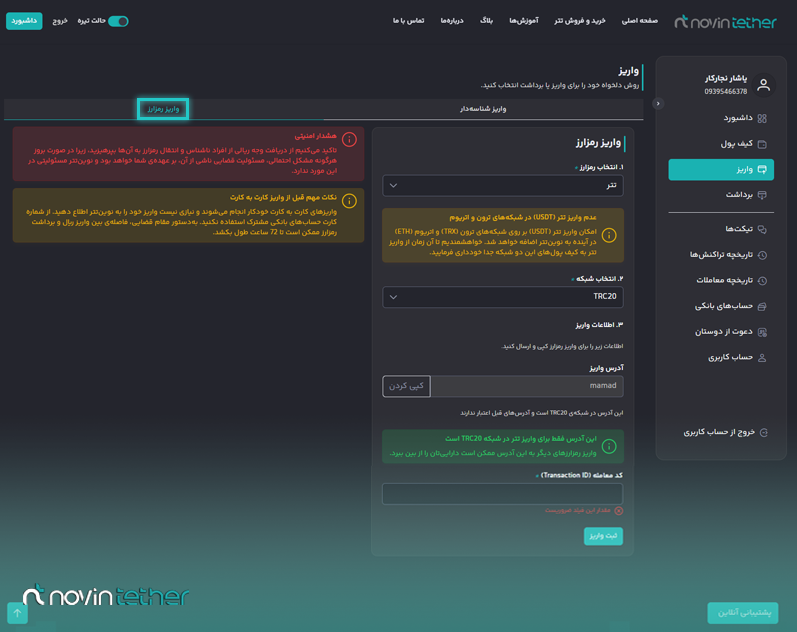This screenshot has height=632, width=797.
Task: Open تاریخچه تراکنش‌ها in the sidebar
Action: 721,255
